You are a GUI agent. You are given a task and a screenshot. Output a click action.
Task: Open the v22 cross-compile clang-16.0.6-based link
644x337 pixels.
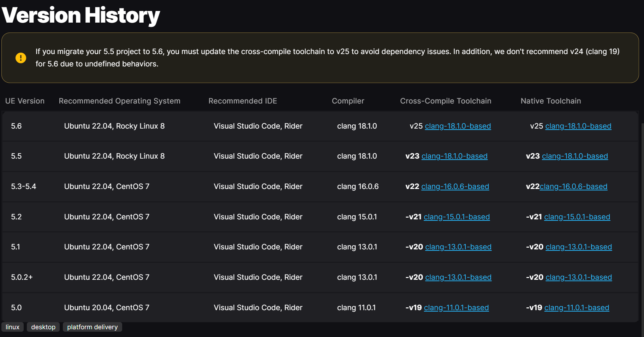(455, 187)
